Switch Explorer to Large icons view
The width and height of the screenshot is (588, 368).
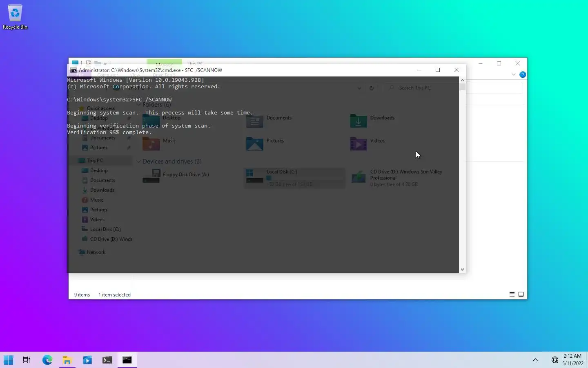pos(521,294)
